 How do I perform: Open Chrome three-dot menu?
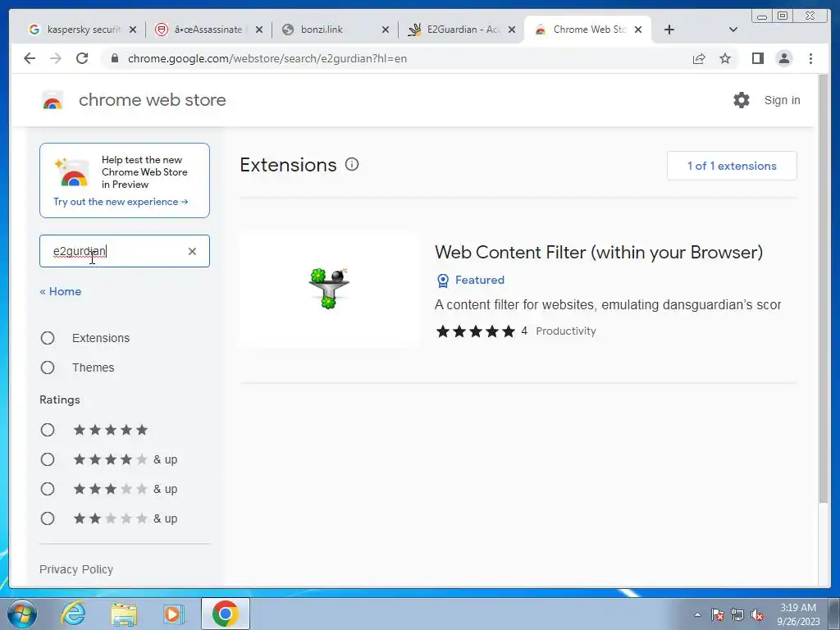(810, 58)
